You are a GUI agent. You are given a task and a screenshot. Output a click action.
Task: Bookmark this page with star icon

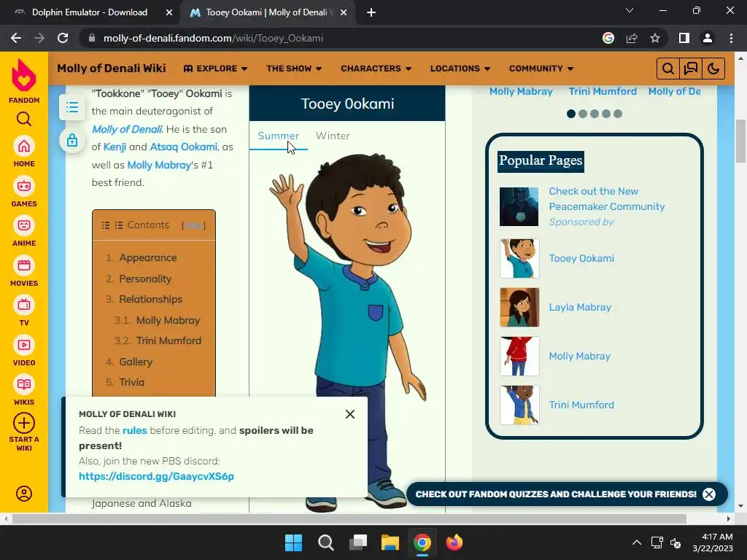pos(655,38)
